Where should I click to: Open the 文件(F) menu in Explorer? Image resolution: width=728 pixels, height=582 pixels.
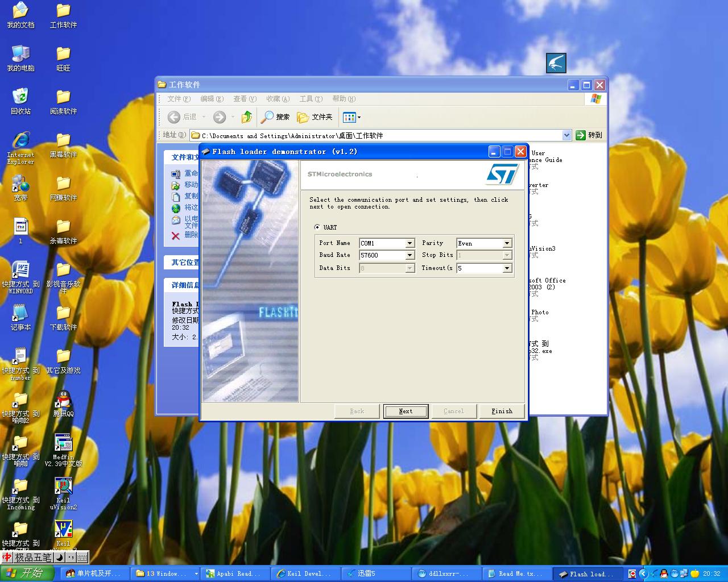point(179,99)
